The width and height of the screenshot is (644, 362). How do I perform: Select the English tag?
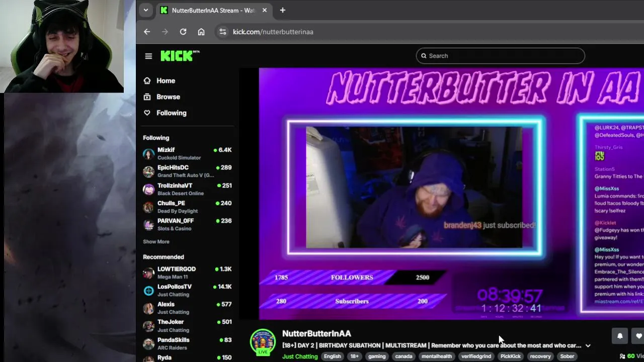tap(332, 356)
